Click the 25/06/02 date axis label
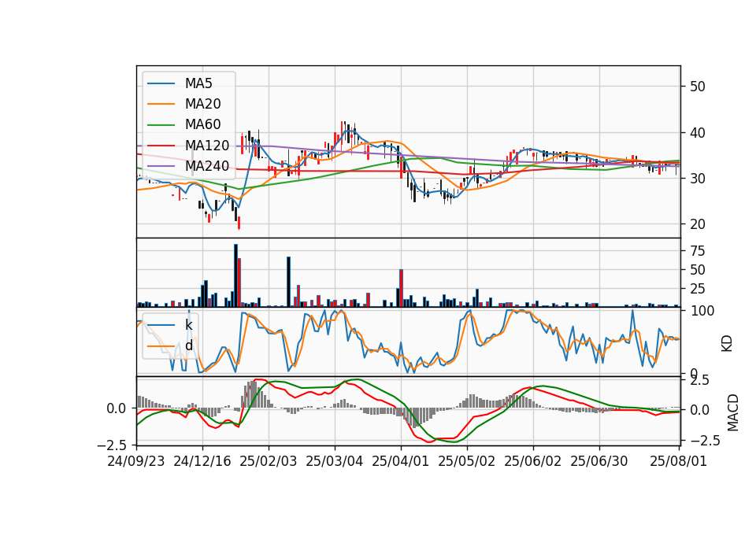 (x=533, y=461)
